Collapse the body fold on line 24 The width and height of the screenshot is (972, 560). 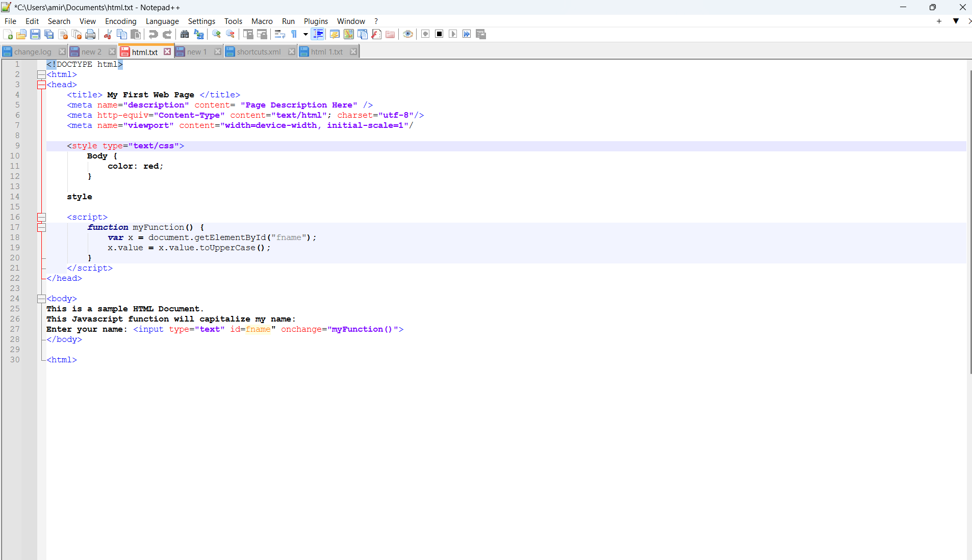pos(42,299)
